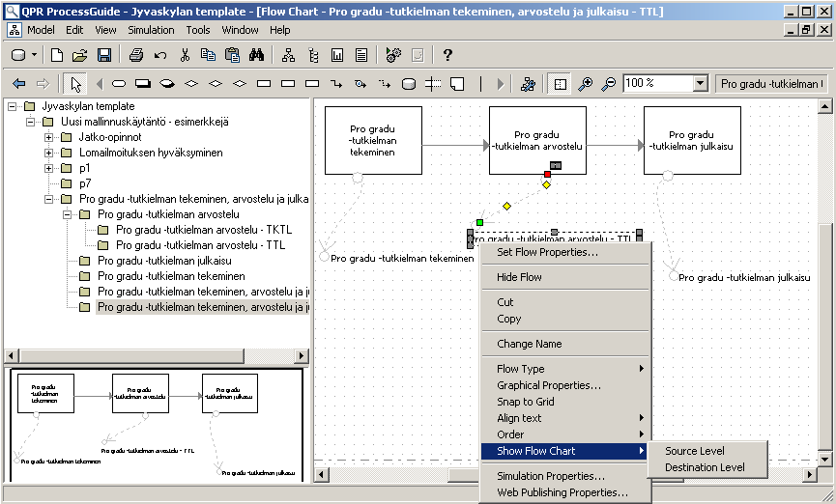This screenshot has height=504, width=836.
Task: Expand the Lomailmoituksen hyväksyminen folder
Action: (48, 153)
